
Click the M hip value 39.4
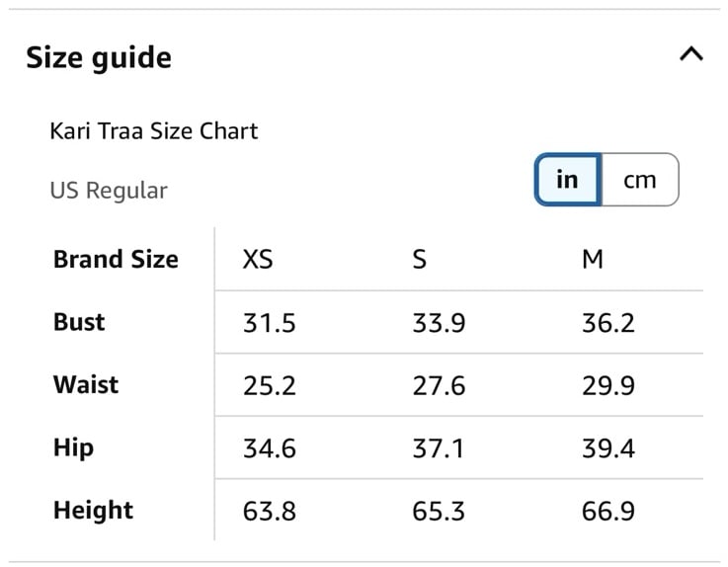click(608, 448)
